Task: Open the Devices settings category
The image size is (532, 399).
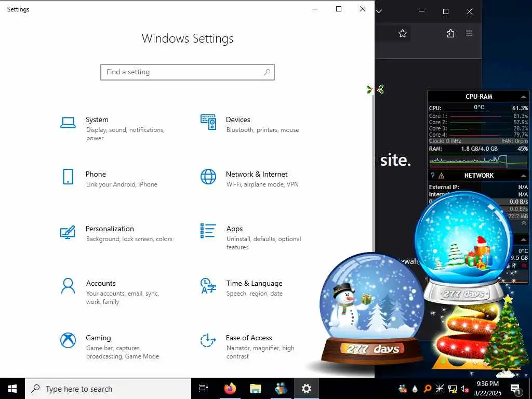Action: tap(250, 124)
